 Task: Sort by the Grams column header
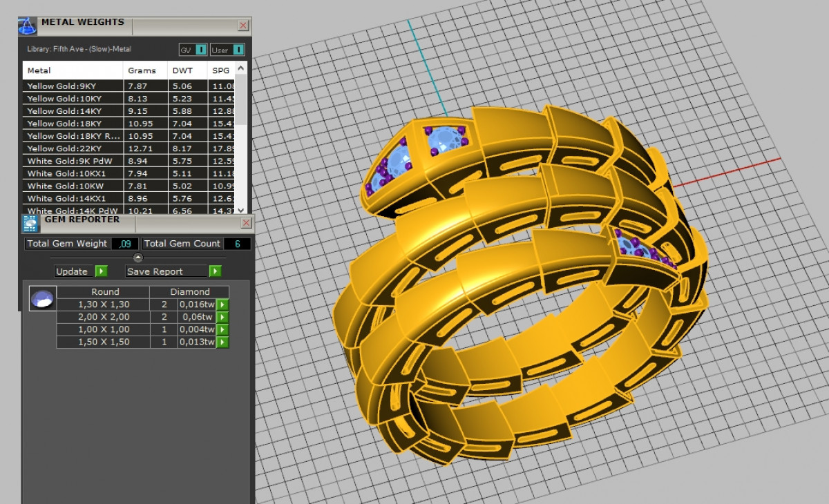[142, 70]
